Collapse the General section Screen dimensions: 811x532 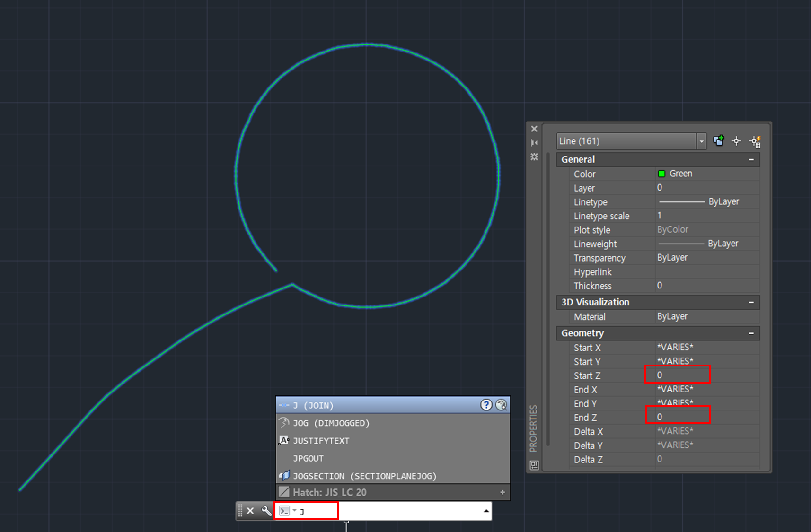751,160
